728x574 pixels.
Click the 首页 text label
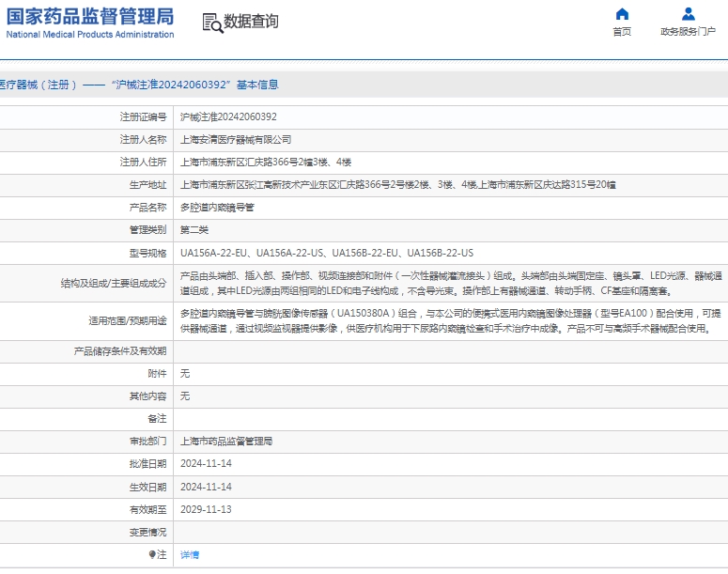point(622,32)
